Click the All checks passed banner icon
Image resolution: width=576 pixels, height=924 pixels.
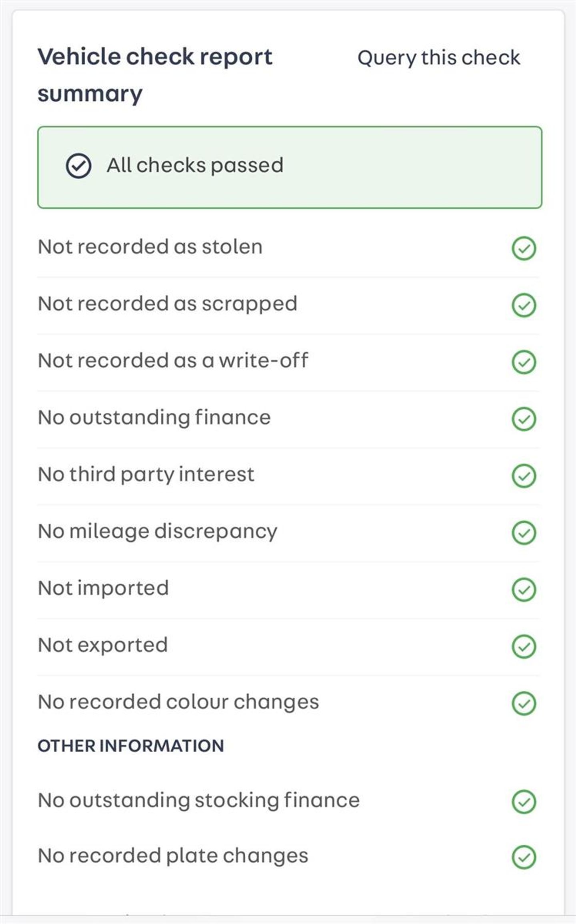78,166
